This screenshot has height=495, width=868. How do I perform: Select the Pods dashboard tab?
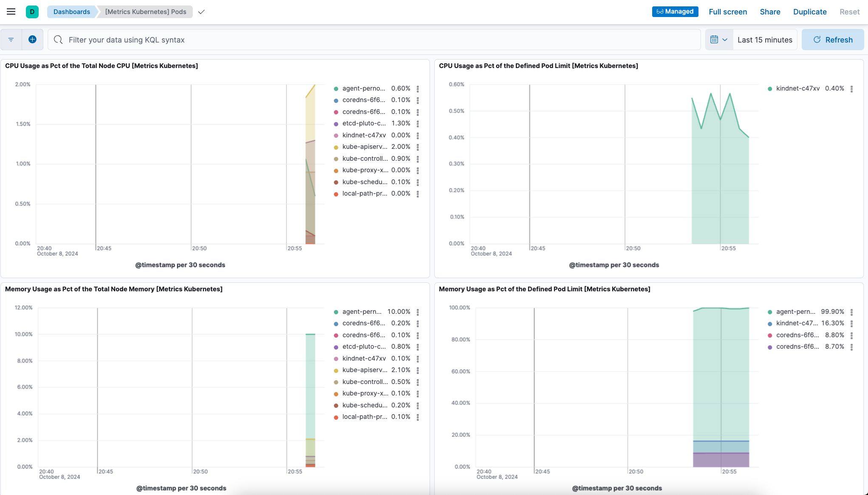145,11
